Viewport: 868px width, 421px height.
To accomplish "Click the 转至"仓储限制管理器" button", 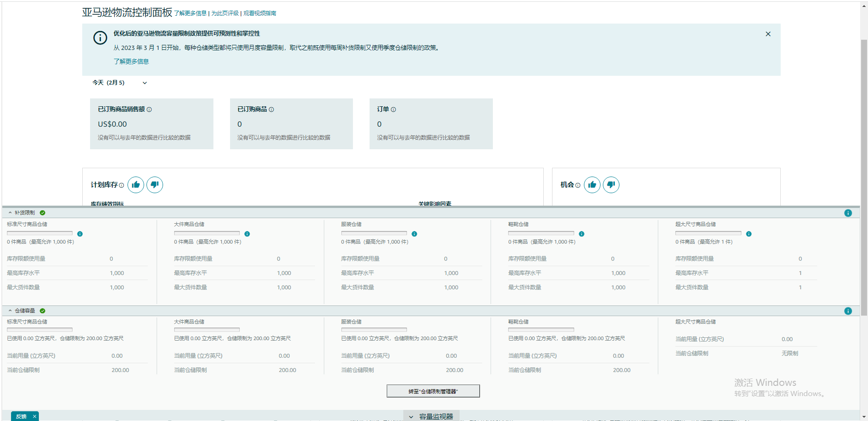I will click(433, 391).
